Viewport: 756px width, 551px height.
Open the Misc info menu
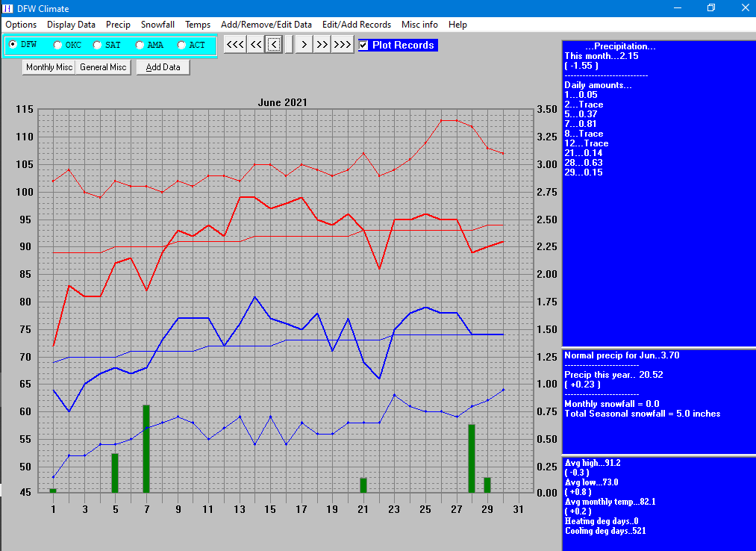click(x=419, y=25)
